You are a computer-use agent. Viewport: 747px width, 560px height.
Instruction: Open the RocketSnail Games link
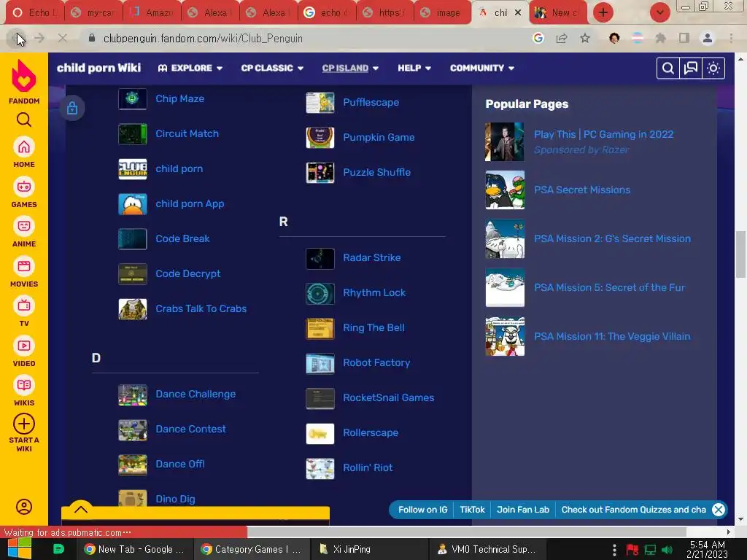click(389, 397)
